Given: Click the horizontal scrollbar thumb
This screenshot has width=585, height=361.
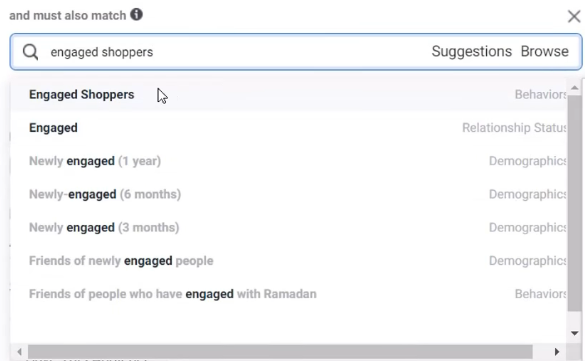Looking at the screenshot, I should (x=280, y=351).
